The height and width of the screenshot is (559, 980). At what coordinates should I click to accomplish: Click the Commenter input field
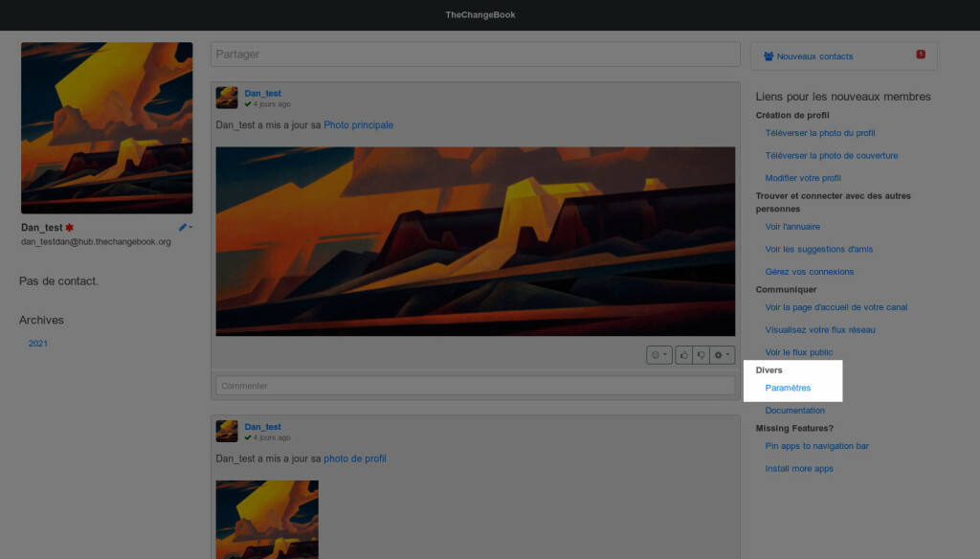click(x=475, y=386)
